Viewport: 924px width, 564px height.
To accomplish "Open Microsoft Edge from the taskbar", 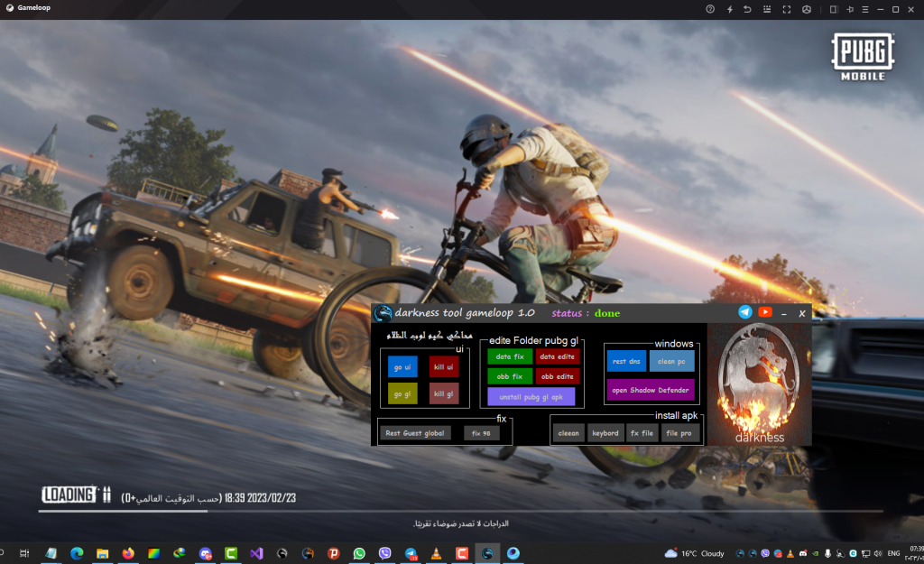I will click(77, 553).
